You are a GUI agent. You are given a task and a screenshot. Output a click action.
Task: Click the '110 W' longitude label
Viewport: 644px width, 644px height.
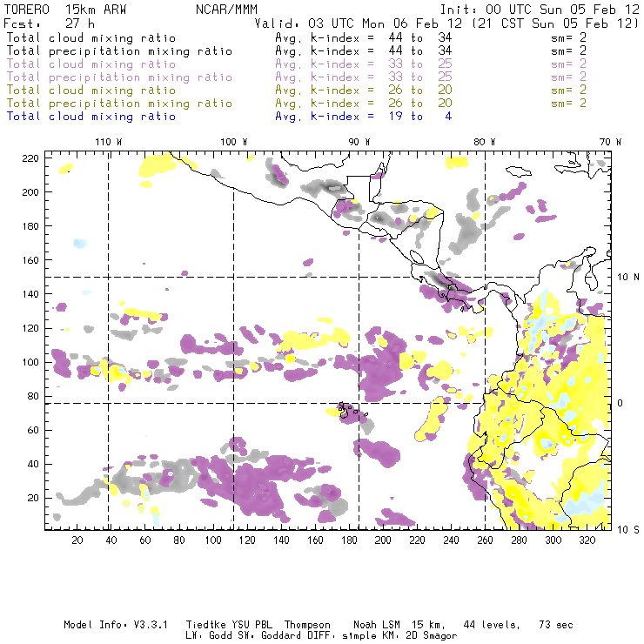point(109,142)
